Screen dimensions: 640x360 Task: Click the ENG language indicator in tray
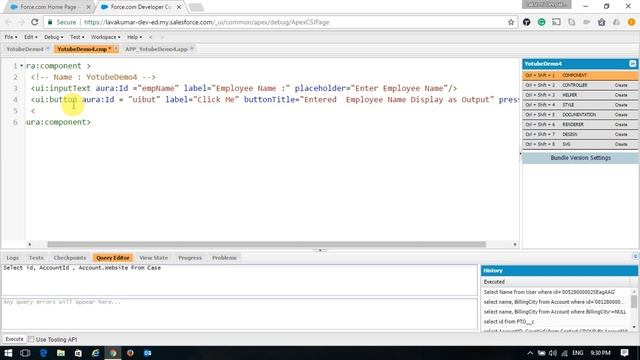(578, 353)
